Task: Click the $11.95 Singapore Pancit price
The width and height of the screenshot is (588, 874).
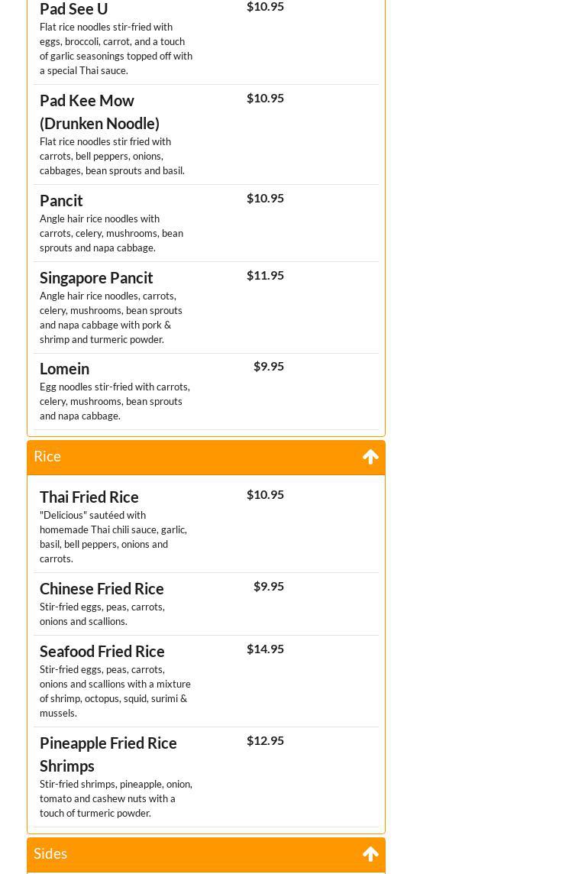Action: [x=265, y=275]
